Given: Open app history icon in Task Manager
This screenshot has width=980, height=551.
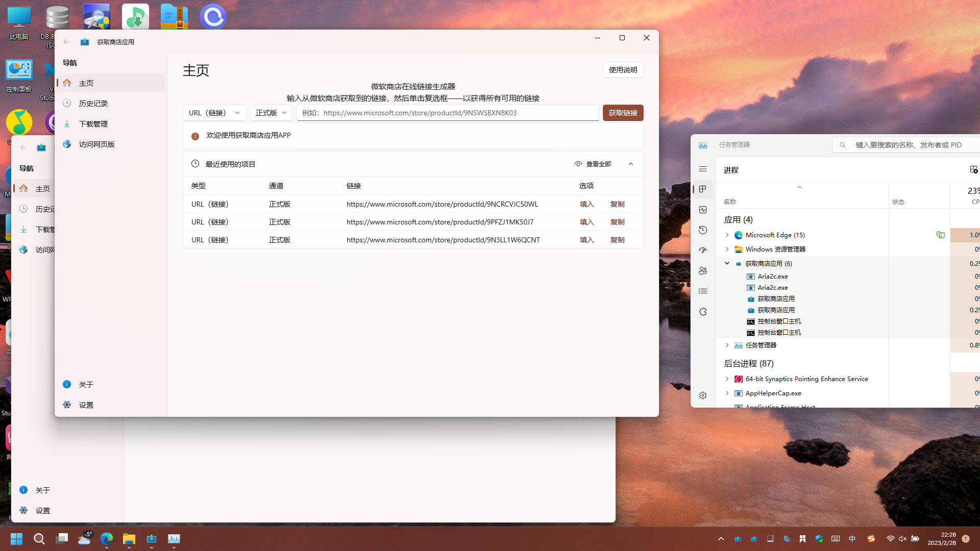Looking at the screenshot, I should point(703,230).
